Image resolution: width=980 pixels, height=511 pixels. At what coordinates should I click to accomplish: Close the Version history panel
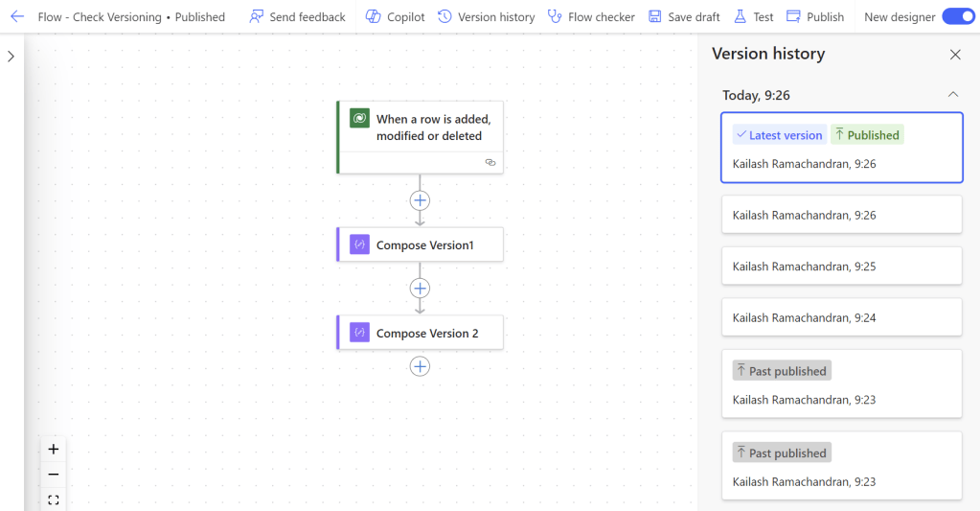[x=955, y=55]
